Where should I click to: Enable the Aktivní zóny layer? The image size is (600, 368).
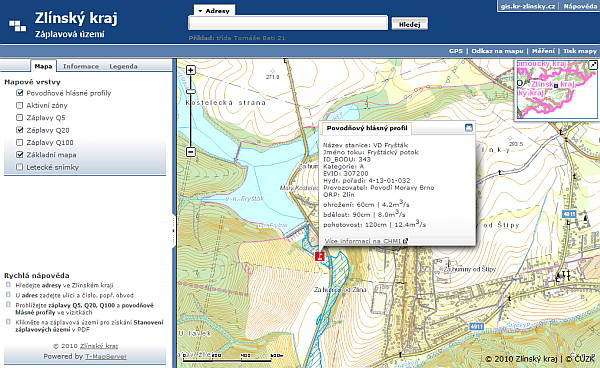[x=20, y=105]
